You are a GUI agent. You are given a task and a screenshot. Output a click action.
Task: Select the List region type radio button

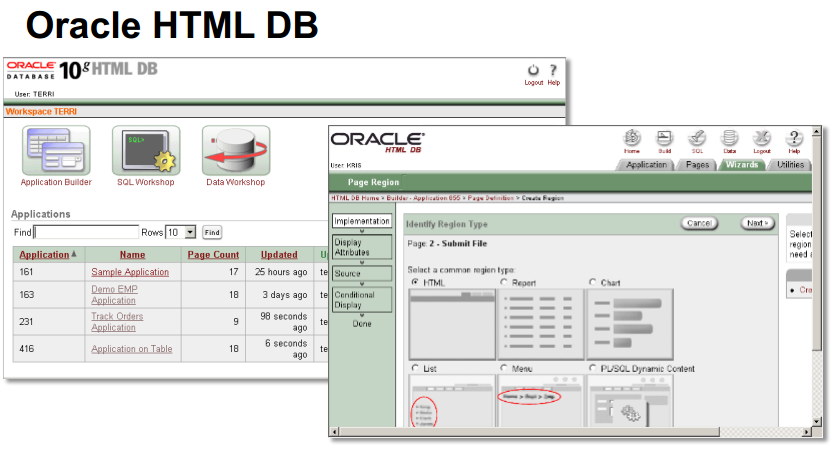(415, 368)
